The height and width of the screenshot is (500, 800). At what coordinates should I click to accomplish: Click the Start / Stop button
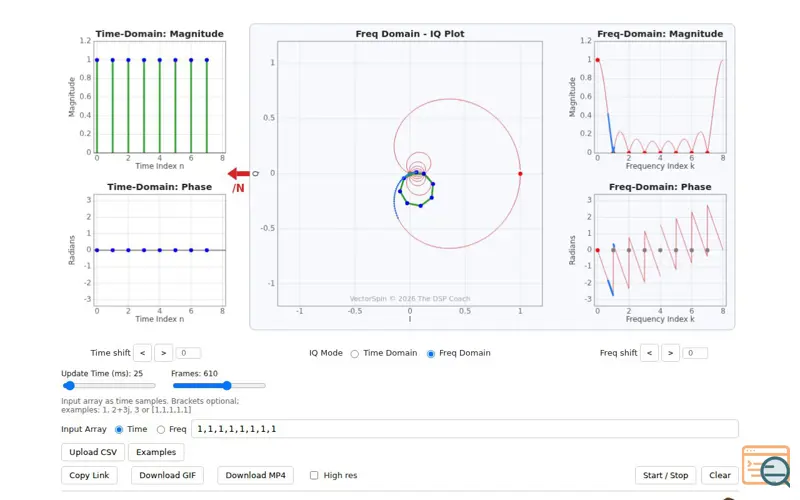(x=666, y=476)
